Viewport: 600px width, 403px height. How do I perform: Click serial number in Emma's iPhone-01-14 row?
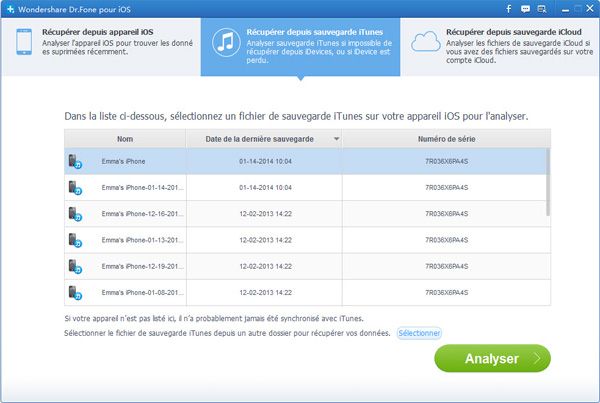point(447,188)
